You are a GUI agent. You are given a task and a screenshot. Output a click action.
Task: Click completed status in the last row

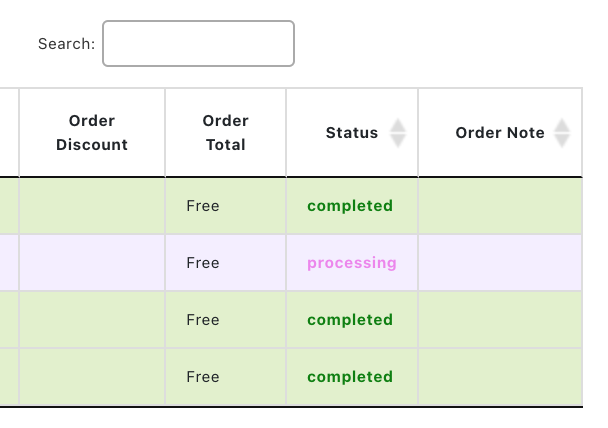click(x=350, y=377)
